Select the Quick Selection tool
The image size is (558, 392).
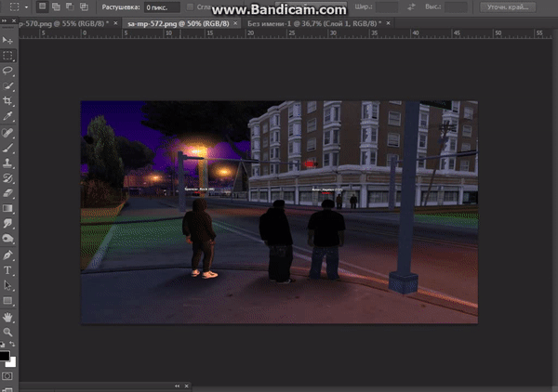[x=7, y=85]
